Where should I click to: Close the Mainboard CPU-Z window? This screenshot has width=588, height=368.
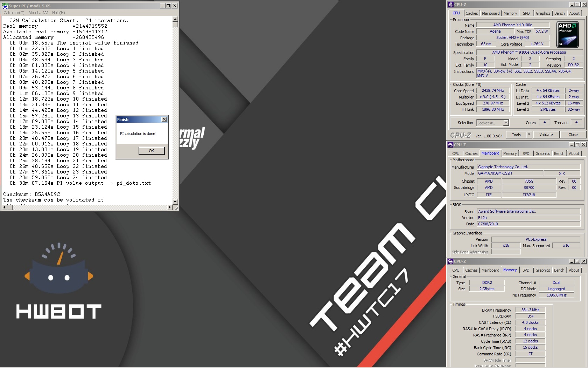pyautogui.click(x=584, y=145)
